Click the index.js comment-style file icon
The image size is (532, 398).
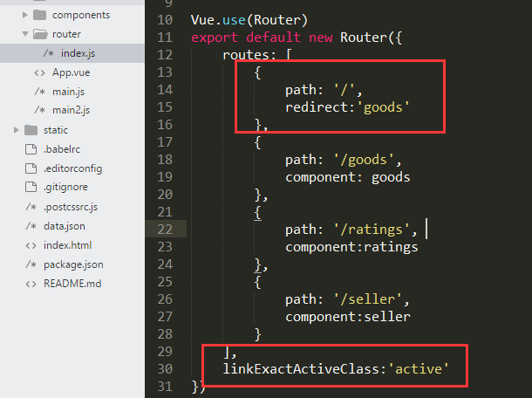(x=48, y=53)
